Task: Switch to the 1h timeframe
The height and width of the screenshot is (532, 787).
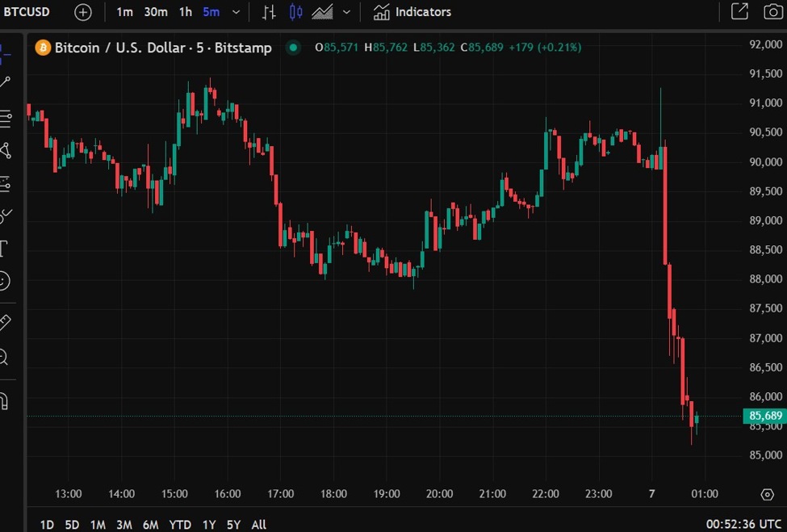Action: pyautogui.click(x=186, y=12)
